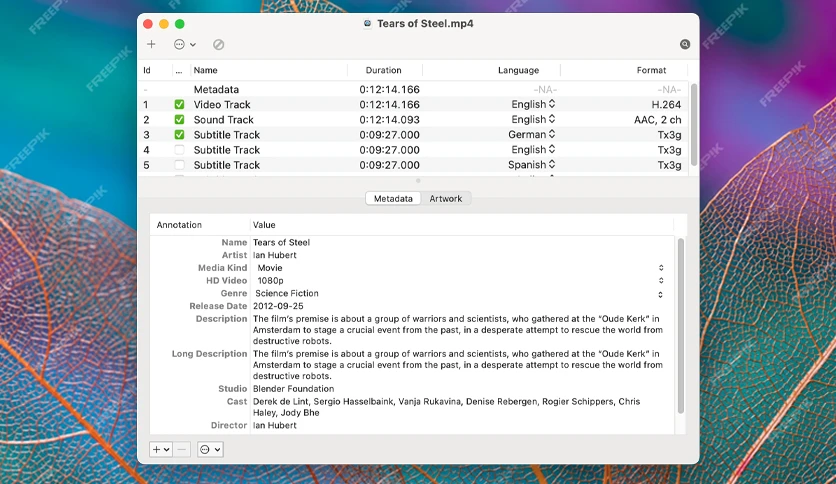Click the Artist value Ian Hubert
Image resolution: width=836 pixels, height=484 pixels.
coord(275,255)
